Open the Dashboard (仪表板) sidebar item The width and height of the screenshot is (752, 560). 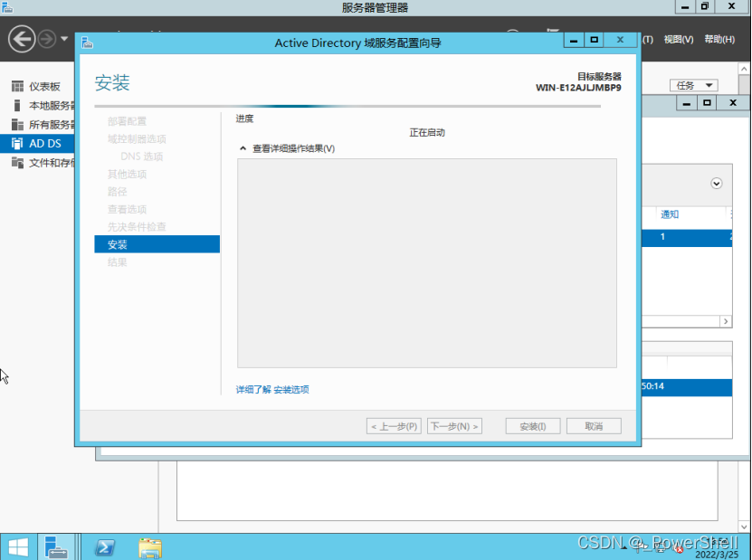[43, 86]
